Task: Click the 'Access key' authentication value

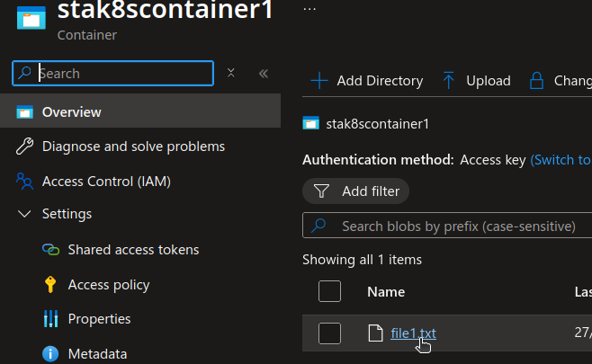Action: pos(493,160)
